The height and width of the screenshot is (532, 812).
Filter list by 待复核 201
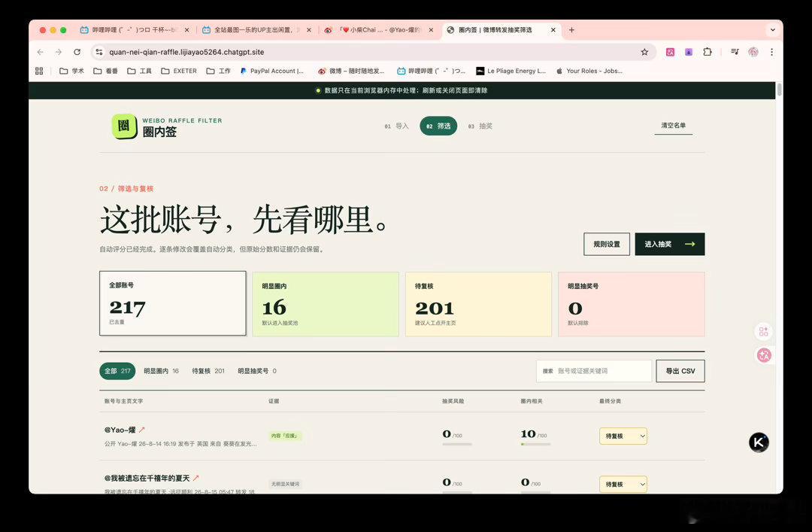click(208, 371)
